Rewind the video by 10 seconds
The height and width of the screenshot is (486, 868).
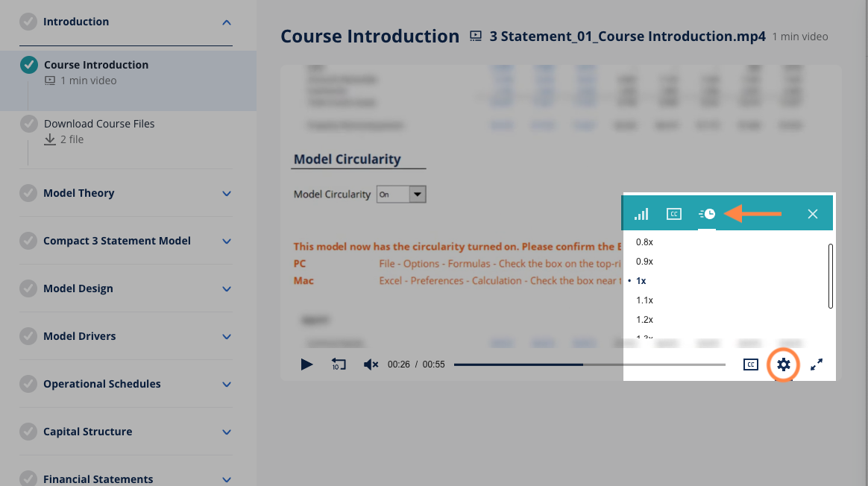tap(339, 364)
